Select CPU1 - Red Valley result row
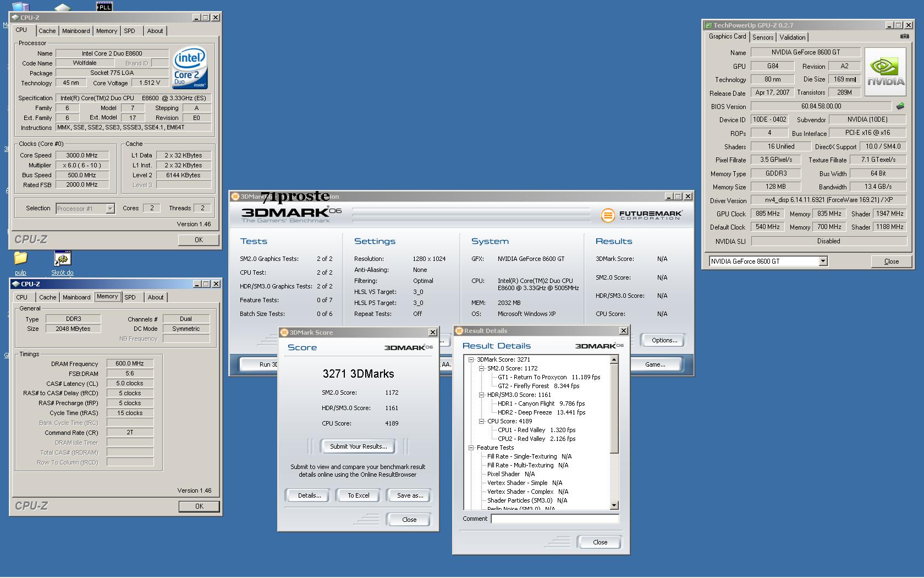 pyautogui.click(x=536, y=430)
